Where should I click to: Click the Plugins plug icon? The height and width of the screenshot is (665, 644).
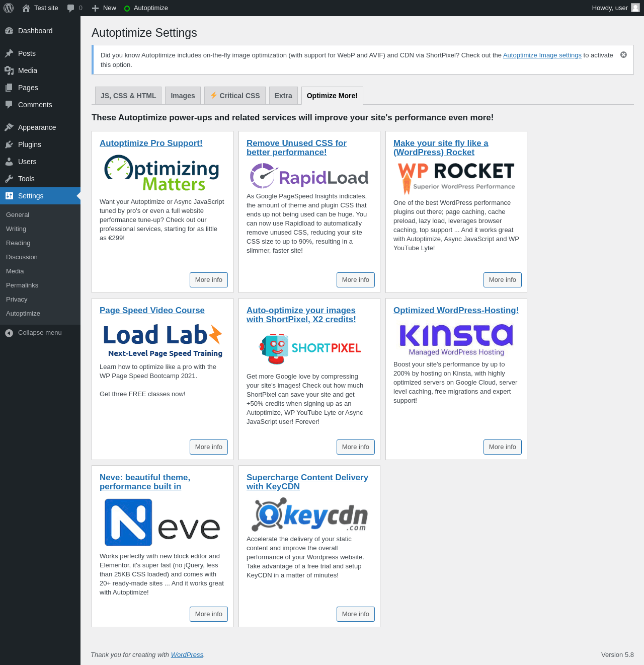pyautogui.click(x=9, y=144)
